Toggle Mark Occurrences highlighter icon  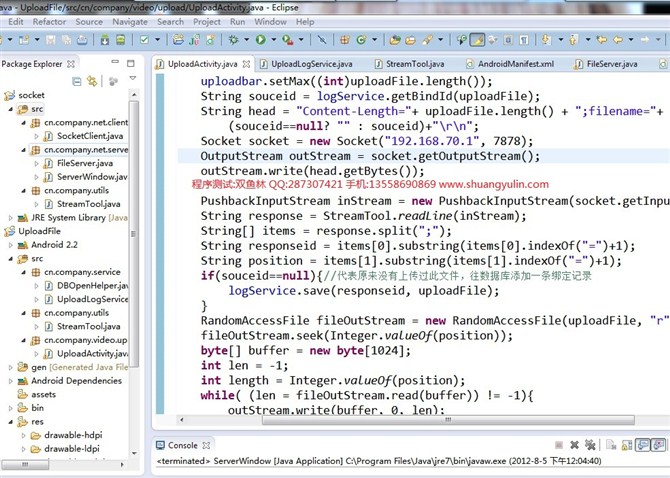[x=477, y=40]
